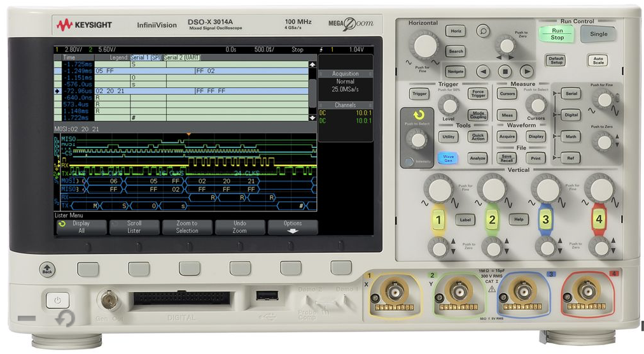This screenshot has width=644, height=354.
Task: Push the Default Setup key
Action: click(556, 60)
